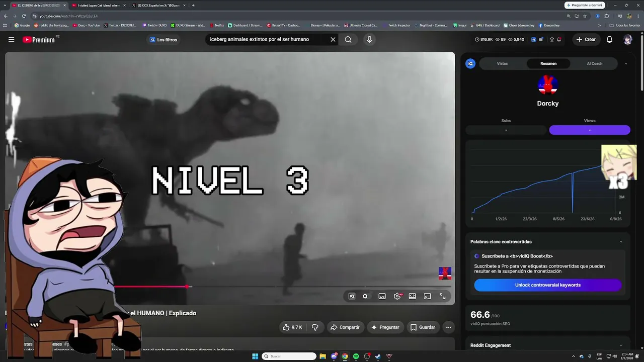Open more actions menu under video
This screenshot has height=362, width=644.
click(x=449, y=327)
